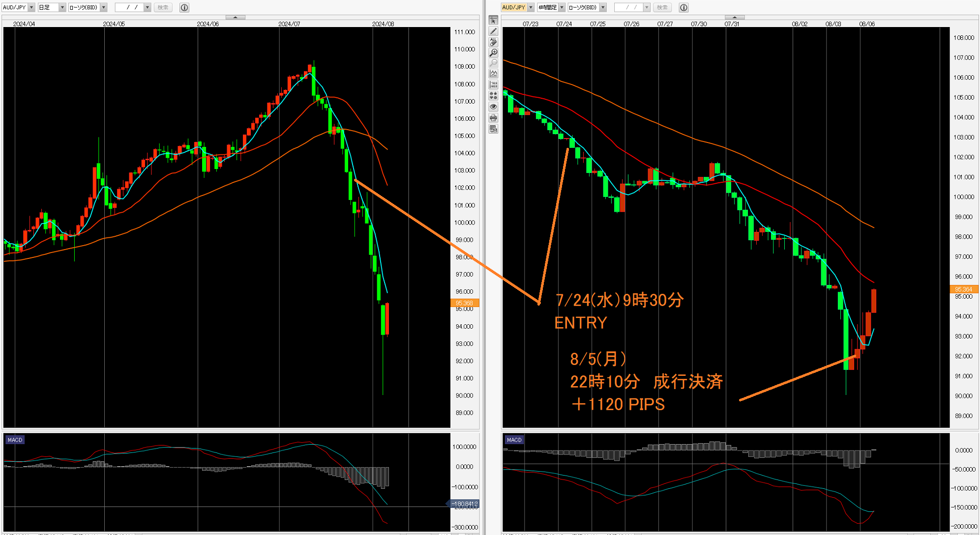Image resolution: width=980 pixels, height=535 pixels.
Task: Print the chart using the printer icon
Action: [493, 118]
